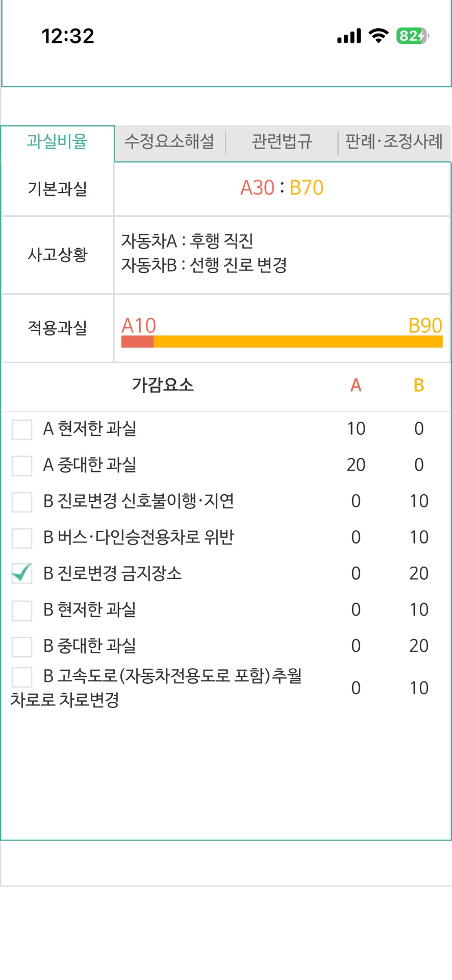Open the 관련법규 tab
Image resolution: width=452 pixels, height=980 pixels.
(282, 141)
